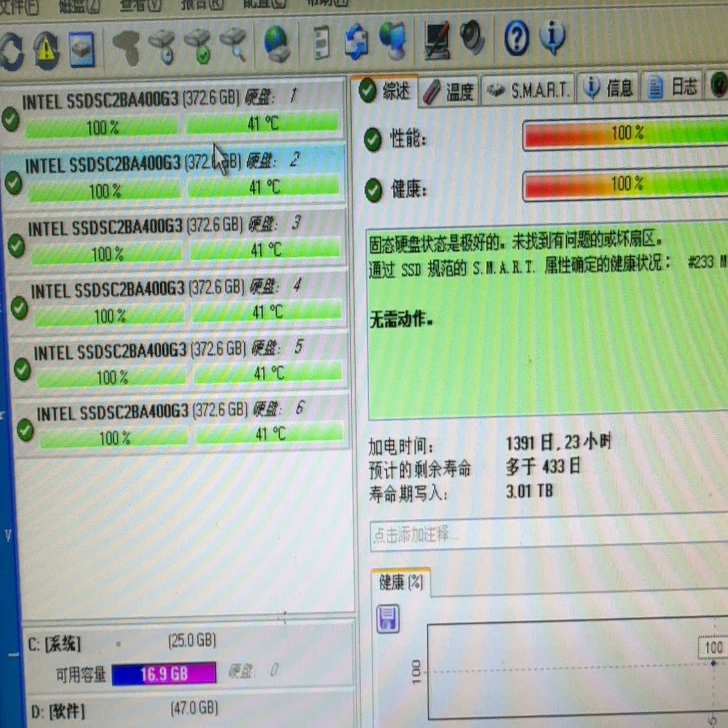
Task: Click the 41 ℃ temperature bar of 硬盘 4
Action: pyautogui.click(x=267, y=311)
